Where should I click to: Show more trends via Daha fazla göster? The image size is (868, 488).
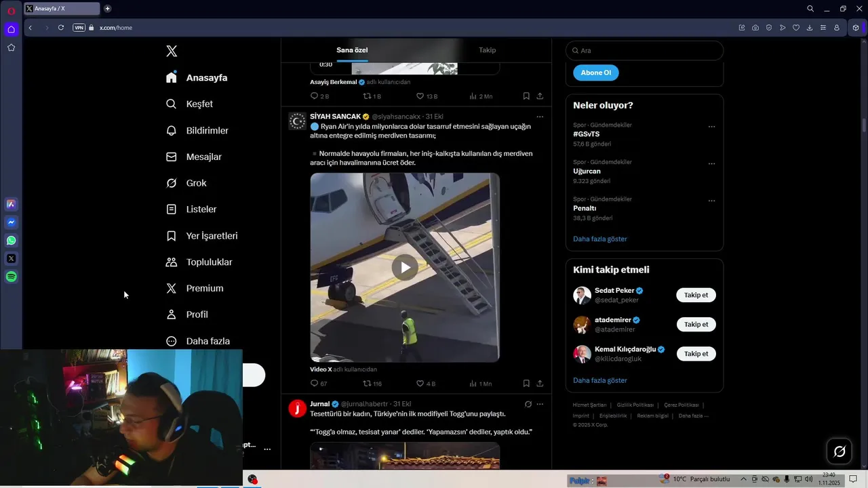600,239
